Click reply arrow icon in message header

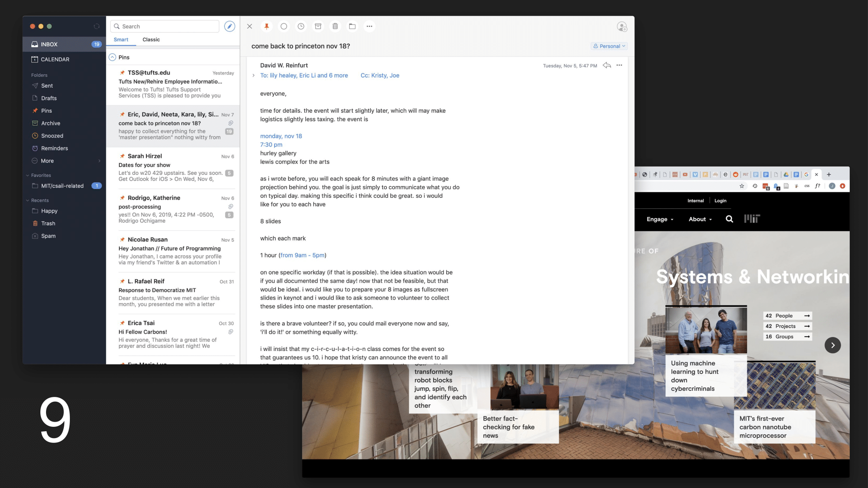coord(607,66)
